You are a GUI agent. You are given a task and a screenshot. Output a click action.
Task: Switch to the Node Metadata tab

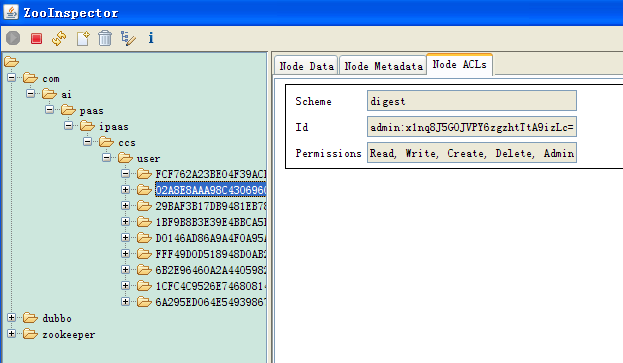[383, 66]
